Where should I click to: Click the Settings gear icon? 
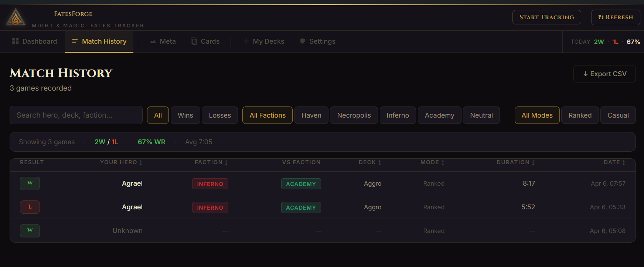[x=302, y=41]
